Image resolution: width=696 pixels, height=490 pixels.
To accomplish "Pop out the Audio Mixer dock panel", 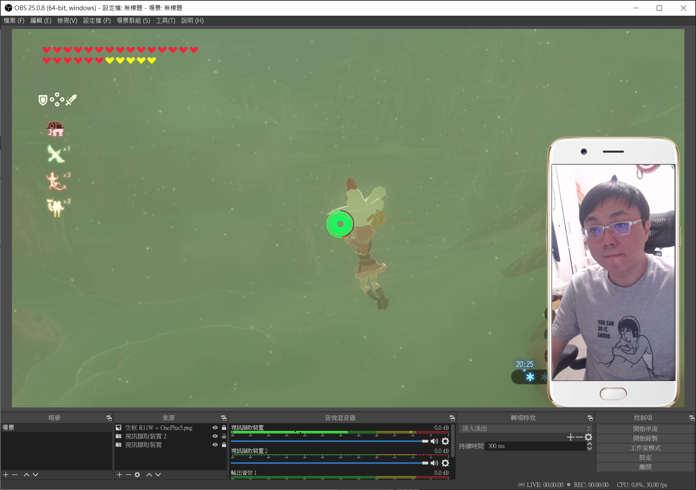I will [452, 418].
